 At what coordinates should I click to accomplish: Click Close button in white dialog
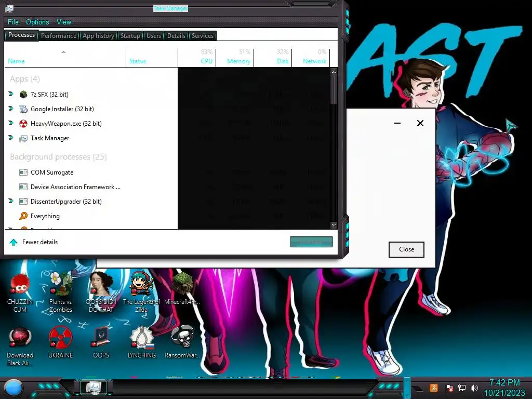click(x=406, y=249)
